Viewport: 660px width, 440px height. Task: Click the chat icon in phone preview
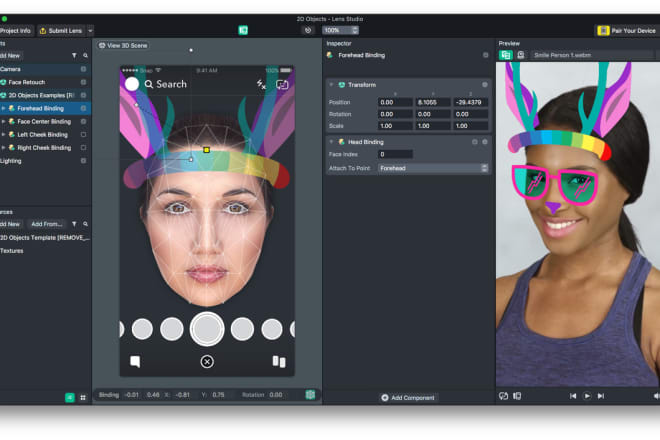pos(135,362)
